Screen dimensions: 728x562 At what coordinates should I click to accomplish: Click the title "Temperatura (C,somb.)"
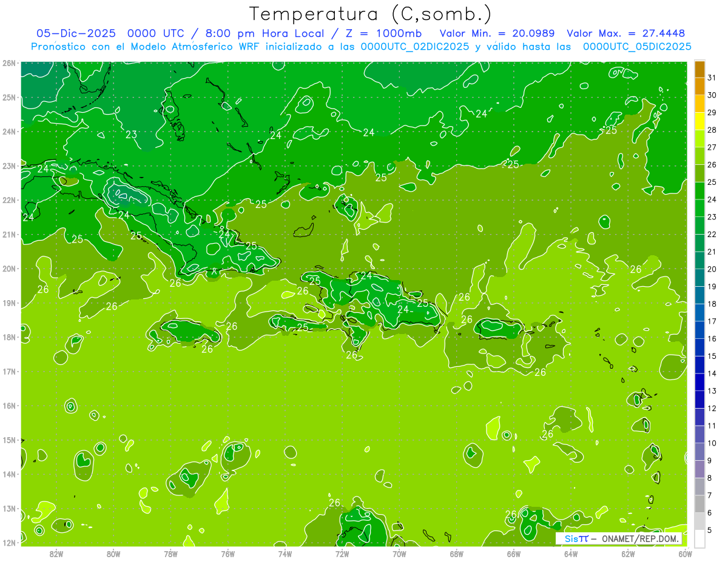tap(370, 14)
